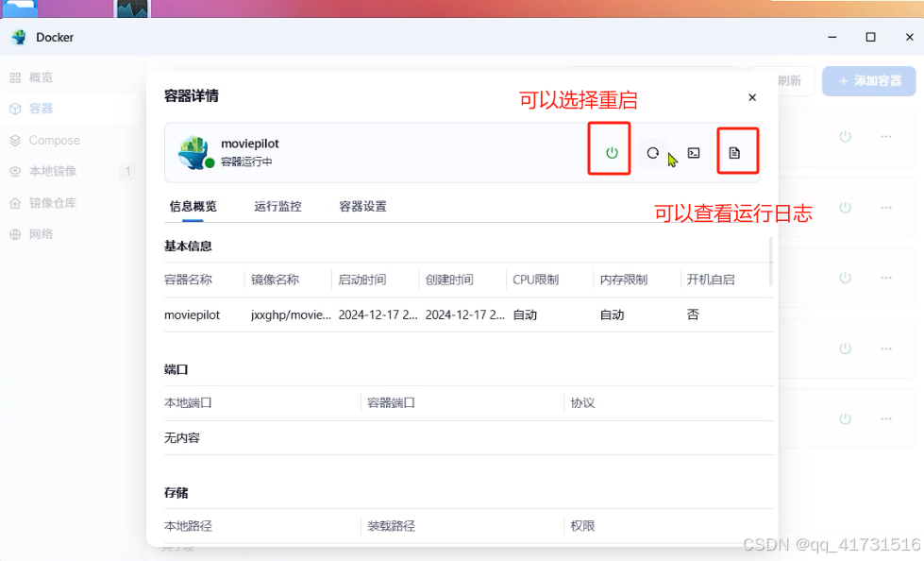Viewport: 924px width, 561px height.
Task: Click the jxxghp/movie... image name cell
Action: point(291,315)
